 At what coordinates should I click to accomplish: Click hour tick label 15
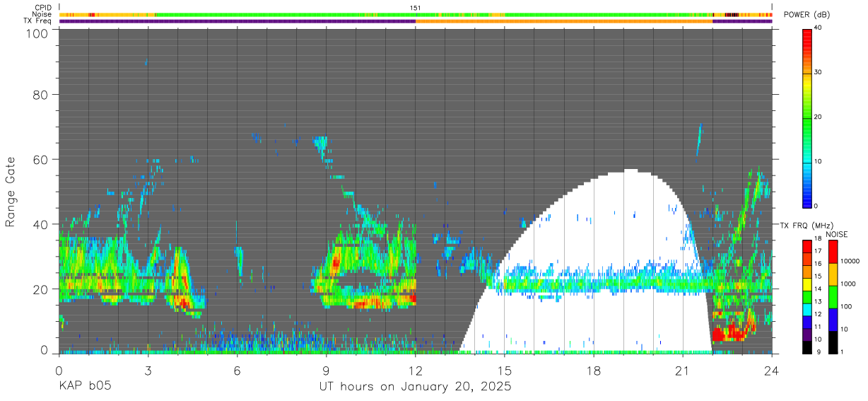tap(505, 370)
